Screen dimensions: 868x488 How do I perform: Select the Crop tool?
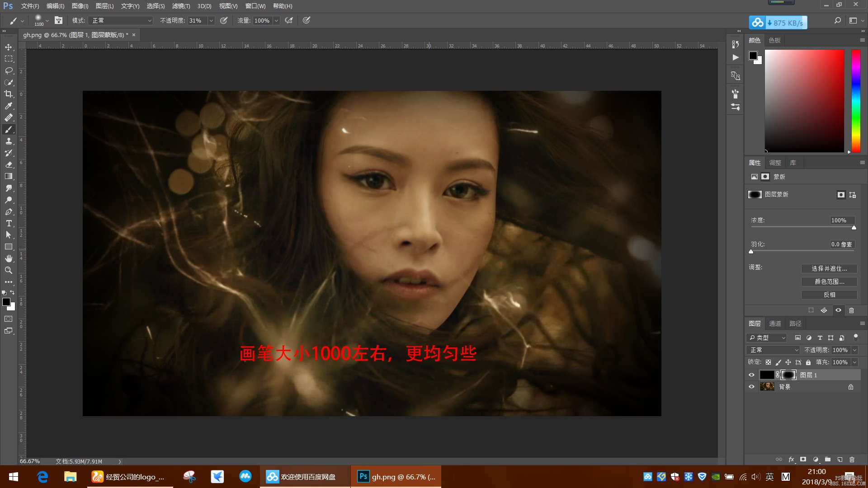[9, 94]
